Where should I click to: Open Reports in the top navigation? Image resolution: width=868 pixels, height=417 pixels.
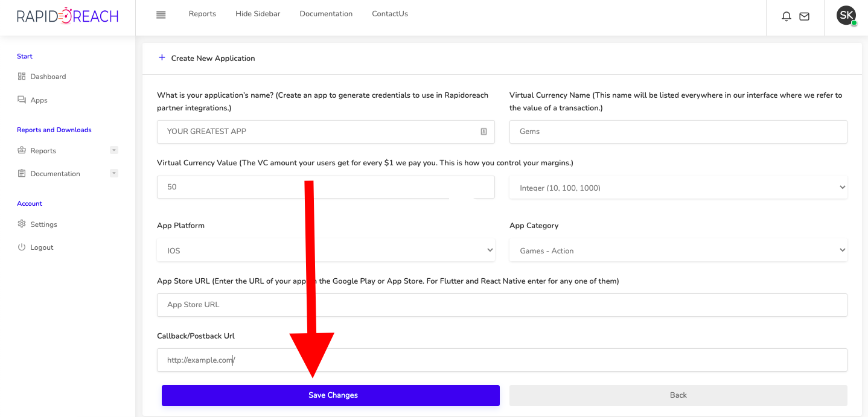click(202, 14)
